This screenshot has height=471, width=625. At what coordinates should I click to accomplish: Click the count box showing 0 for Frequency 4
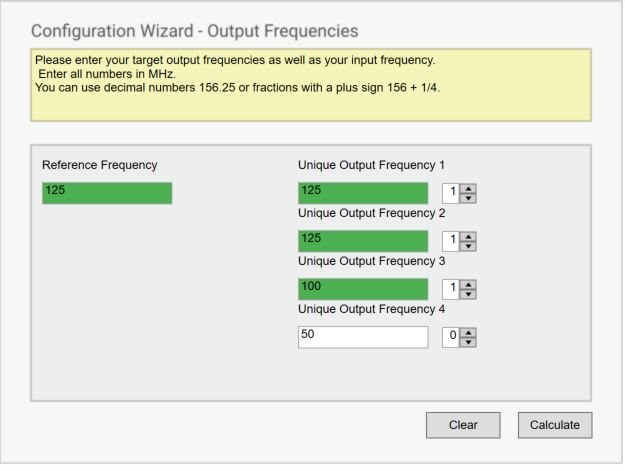pos(452,337)
